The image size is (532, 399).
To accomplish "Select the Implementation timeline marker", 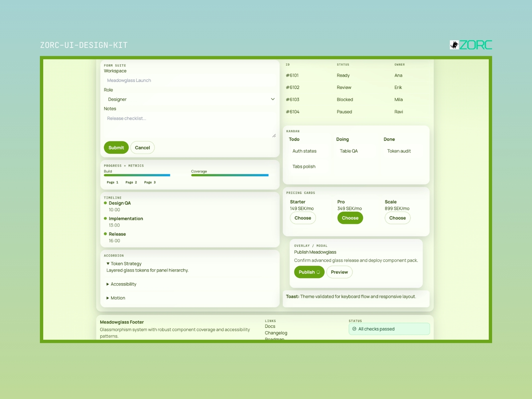I will tap(105, 218).
